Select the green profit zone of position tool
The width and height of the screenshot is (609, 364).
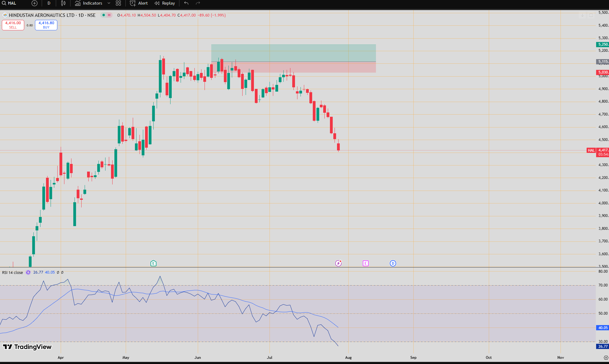pos(293,53)
